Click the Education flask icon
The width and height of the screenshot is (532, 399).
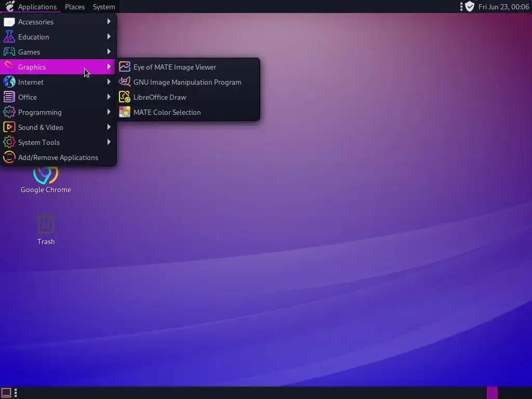(9, 37)
